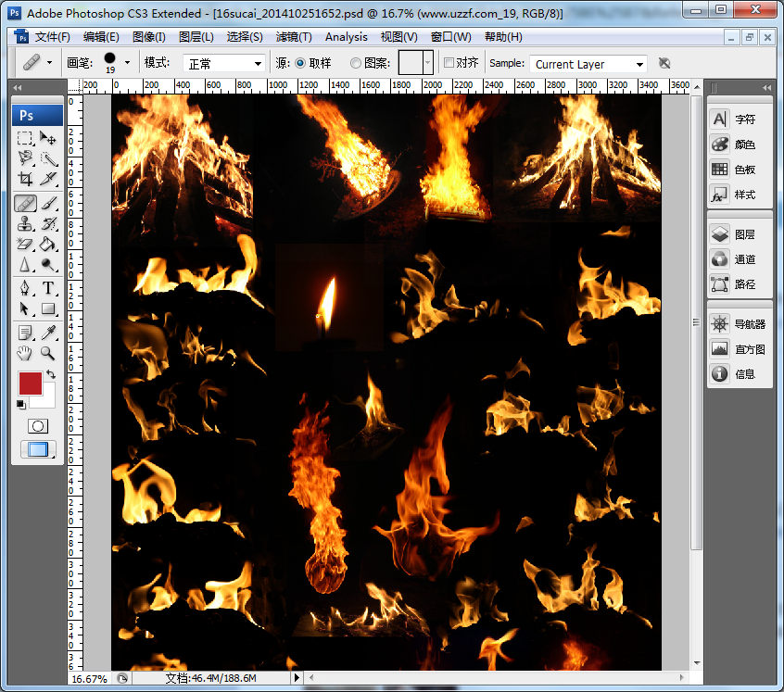
Task: Select the Hand tool
Action: tap(26, 353)
